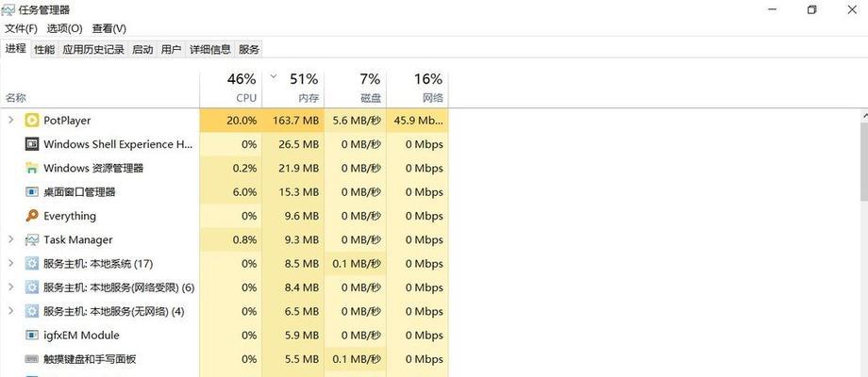
Task: Click the 5.6 MB/秒 disk value
Action: (x=357, y=120)
